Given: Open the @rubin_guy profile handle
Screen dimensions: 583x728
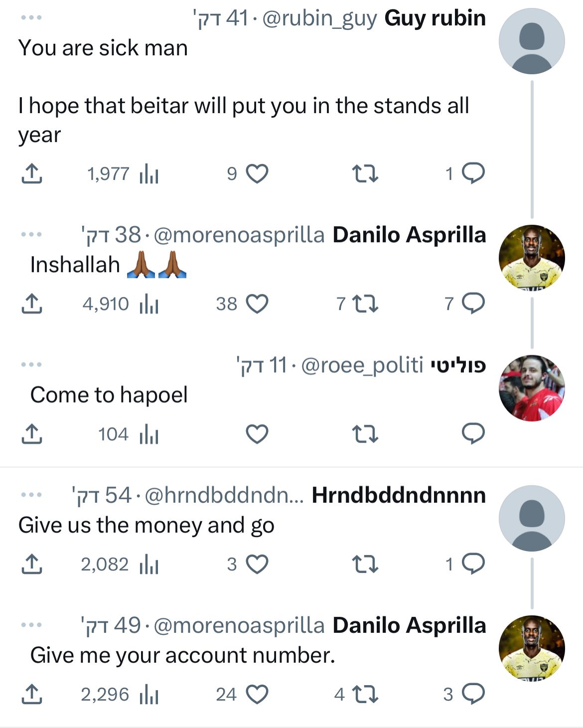Looking at the screenshot, I should tap(319, 18).
